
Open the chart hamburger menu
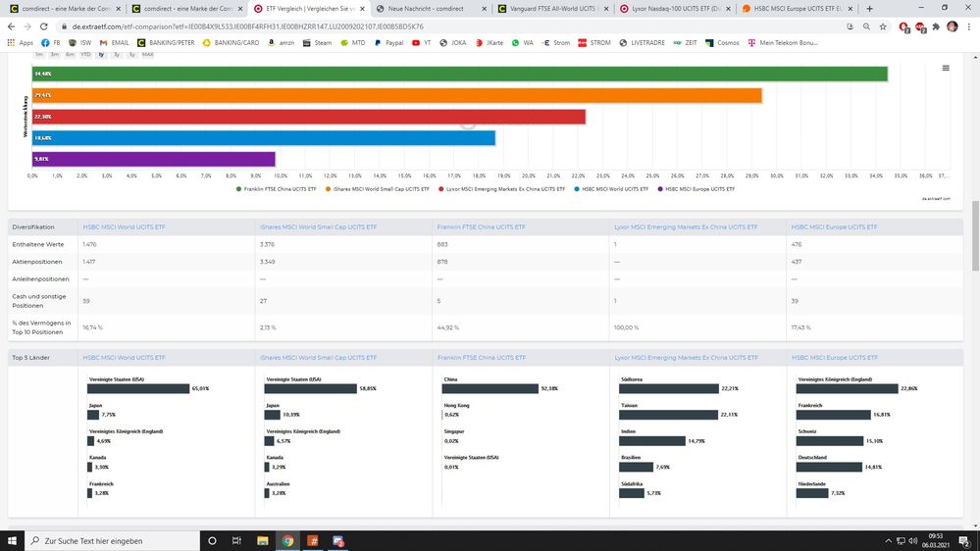(x=946, y=69)
